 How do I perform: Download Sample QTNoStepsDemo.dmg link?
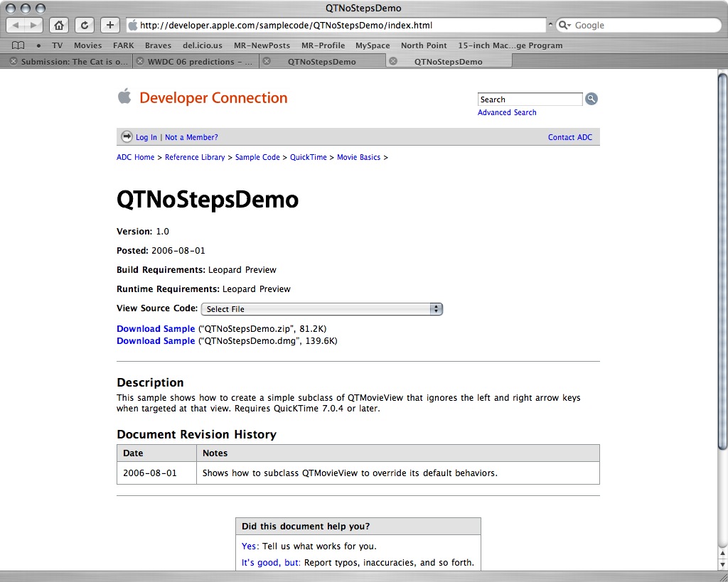(x=156, y=340)
